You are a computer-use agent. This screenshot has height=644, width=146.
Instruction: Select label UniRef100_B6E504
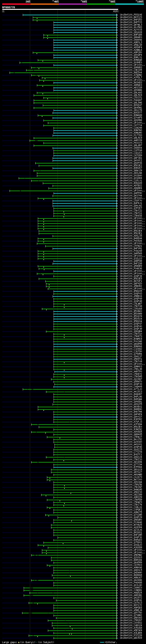click(131, 72)
